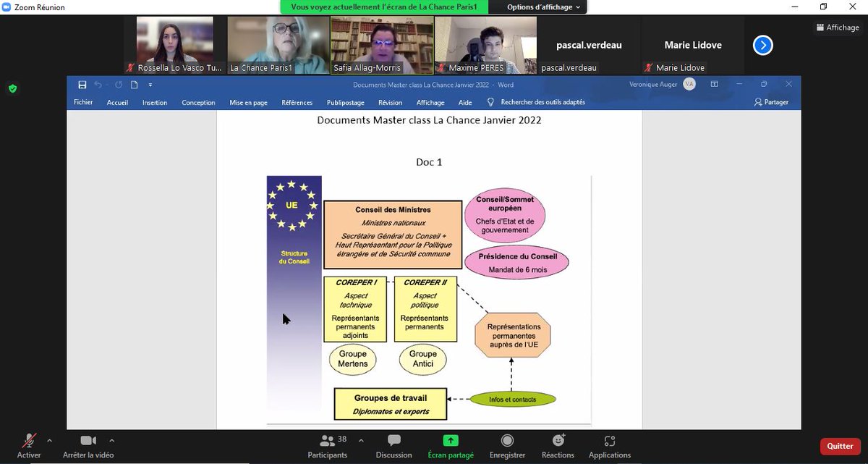The image size is (868, 464).
Task: Start recording with Enregistrer
Action: [x=508, y=446]
